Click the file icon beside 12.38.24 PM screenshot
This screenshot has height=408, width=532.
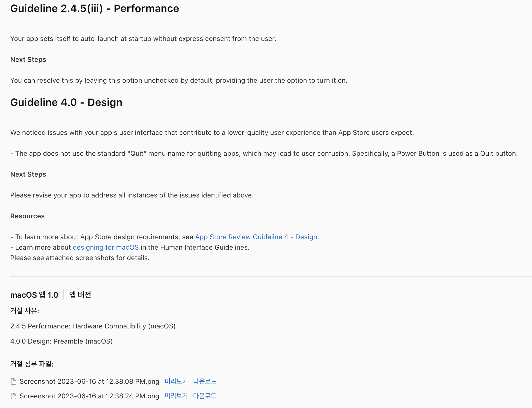(x=14, y=396)
